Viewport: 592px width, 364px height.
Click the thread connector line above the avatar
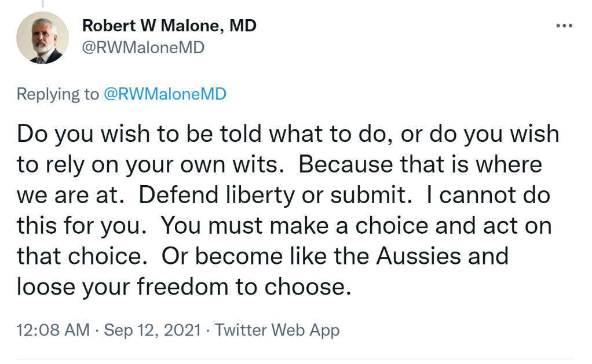tap(42, 3)
